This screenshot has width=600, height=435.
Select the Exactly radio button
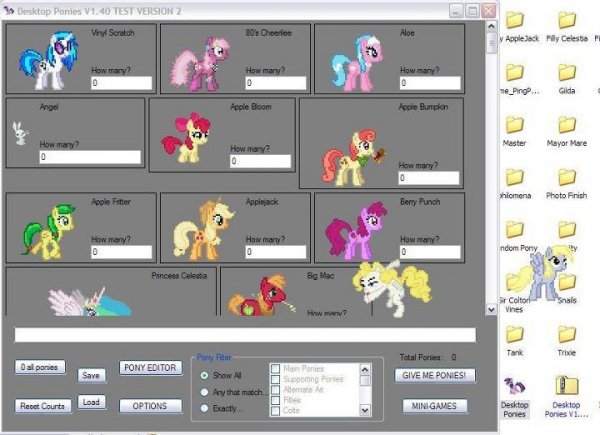pos(204,408)
